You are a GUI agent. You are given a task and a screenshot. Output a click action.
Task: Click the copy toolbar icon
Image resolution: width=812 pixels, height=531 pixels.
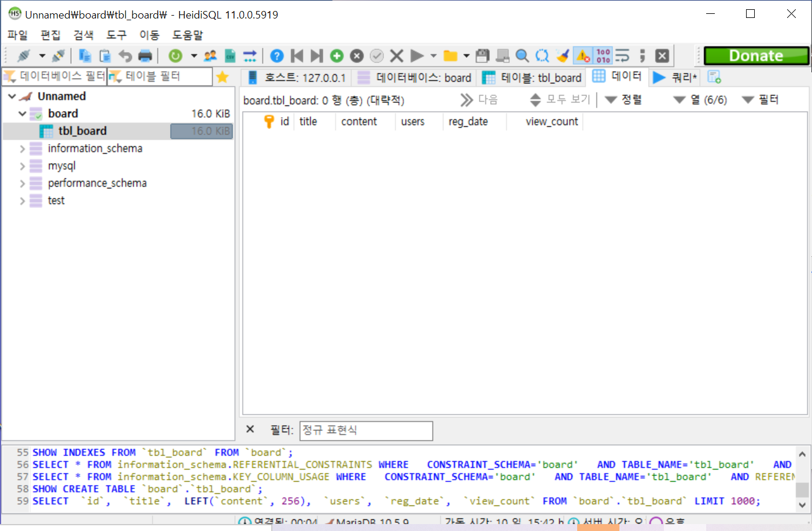pyautogui.click(x=85, y=56)
